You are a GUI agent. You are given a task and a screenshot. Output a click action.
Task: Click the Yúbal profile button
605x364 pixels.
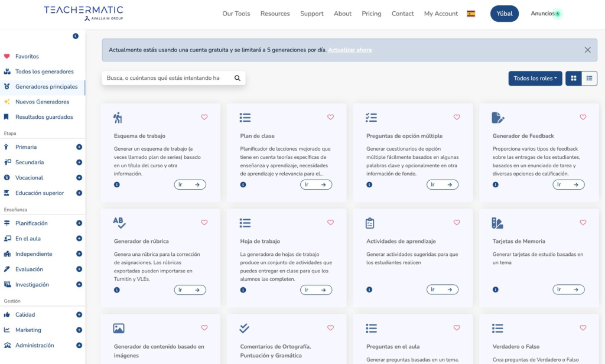(x=505, y=14)
